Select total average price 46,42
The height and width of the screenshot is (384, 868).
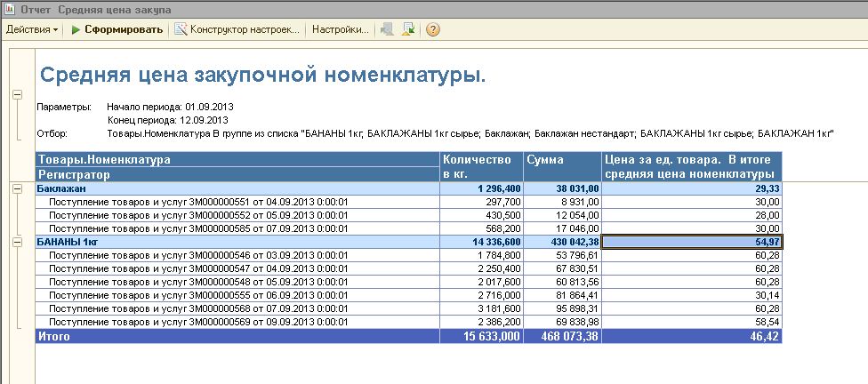[x=692, y=336]
